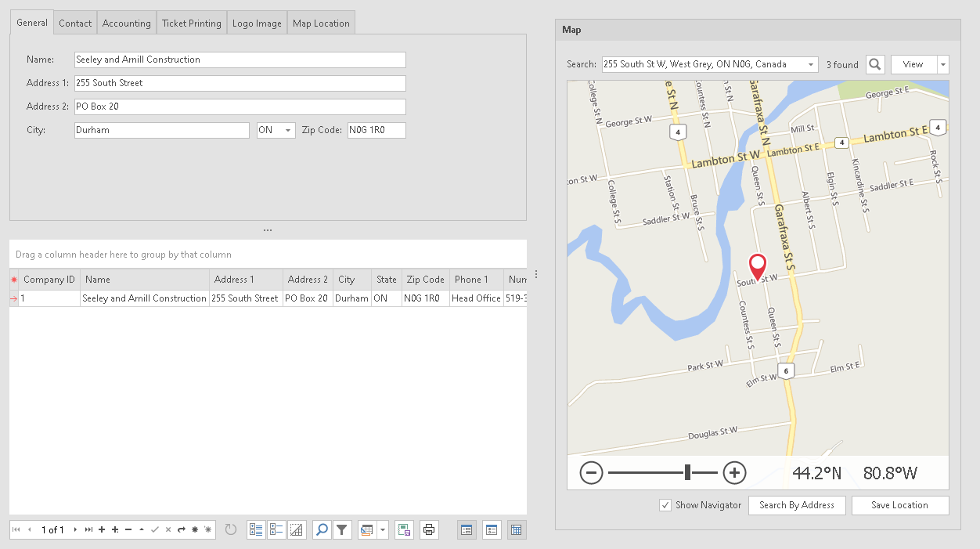Go to next record arrow in navigator
980x549 pixels.
point(75,530)
